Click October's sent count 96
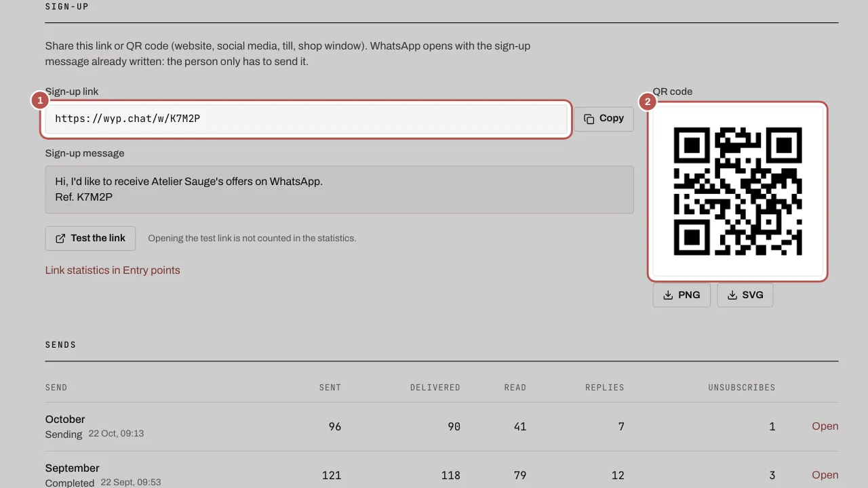The width and height of the screenshot is (868, 488). coord(334,426)
